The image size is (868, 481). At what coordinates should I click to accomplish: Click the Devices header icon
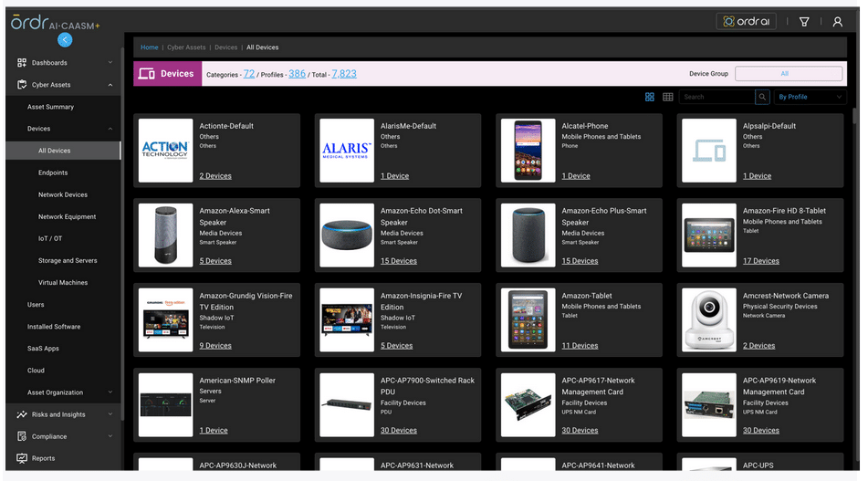[x=147, y=74]
